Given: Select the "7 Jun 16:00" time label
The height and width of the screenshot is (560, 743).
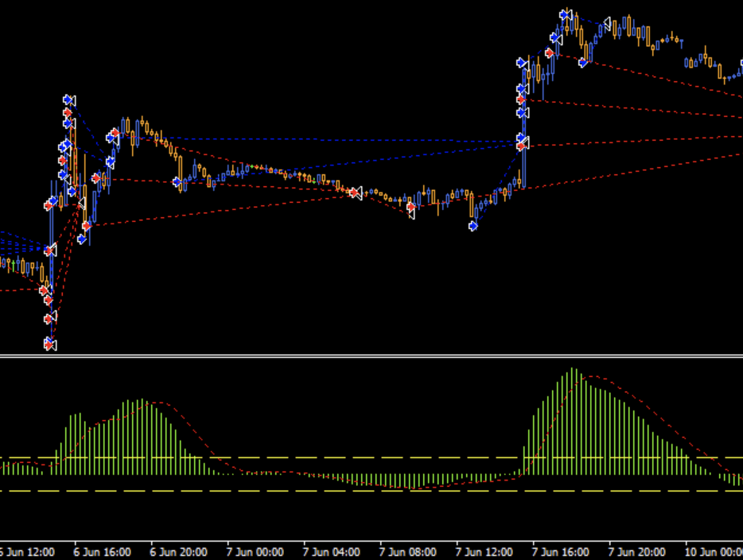Looking at the screenshot, I should pyautogui.click(x=562, y=551).
